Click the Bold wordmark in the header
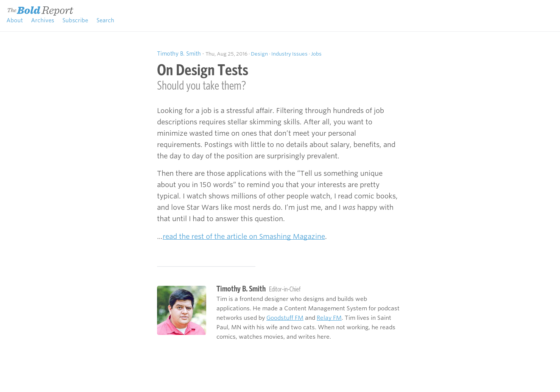 click(x=30, y=10)
